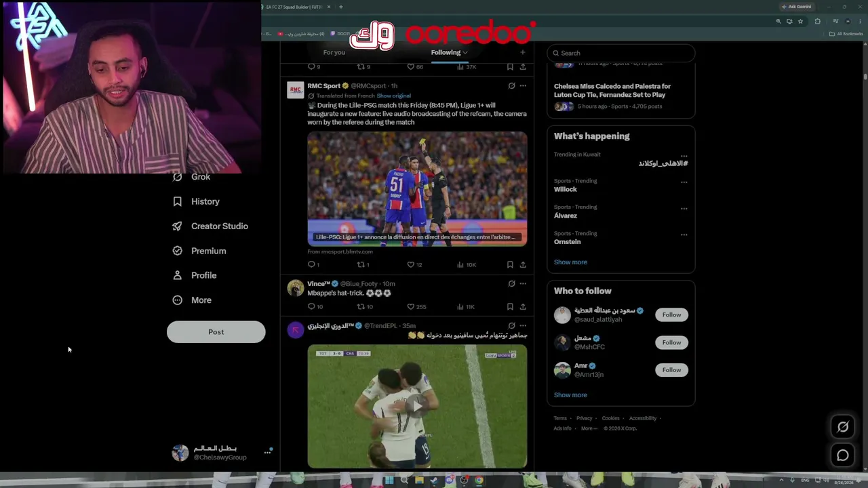Click Grok icon on Vince's post
The width and height of the screenshot is (868, 488).
pyautogui.click(x=511, y=284)
